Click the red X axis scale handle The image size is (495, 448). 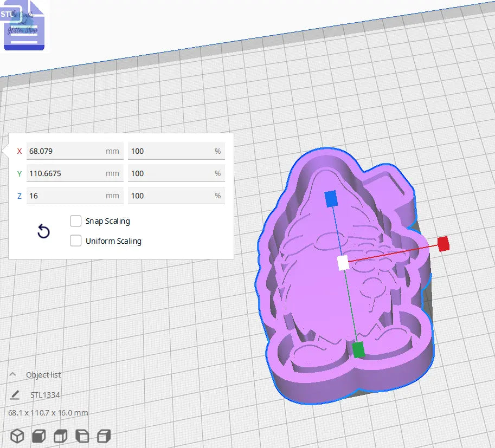[x=444, y=244]
